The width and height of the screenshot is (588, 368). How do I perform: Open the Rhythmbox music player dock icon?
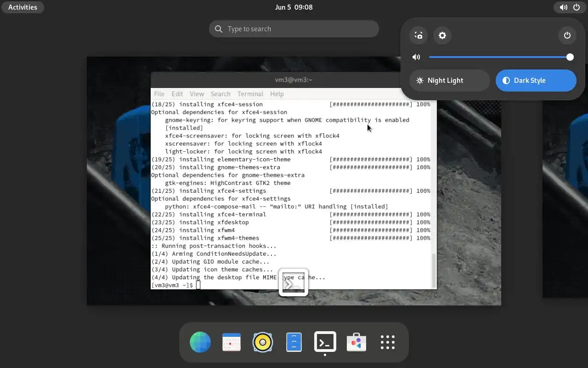pyautogui.click(x=263, y=342)
